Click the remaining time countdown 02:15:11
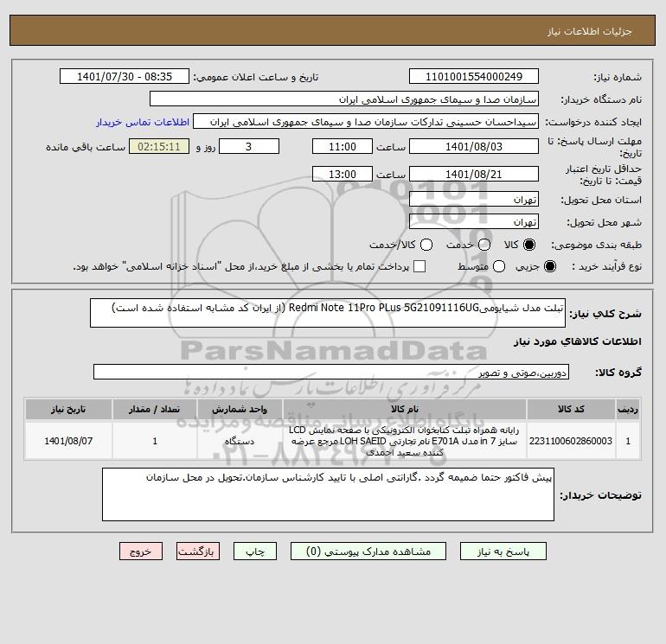The width and height of the screenshot is (666, 644). tap(159, 146)
